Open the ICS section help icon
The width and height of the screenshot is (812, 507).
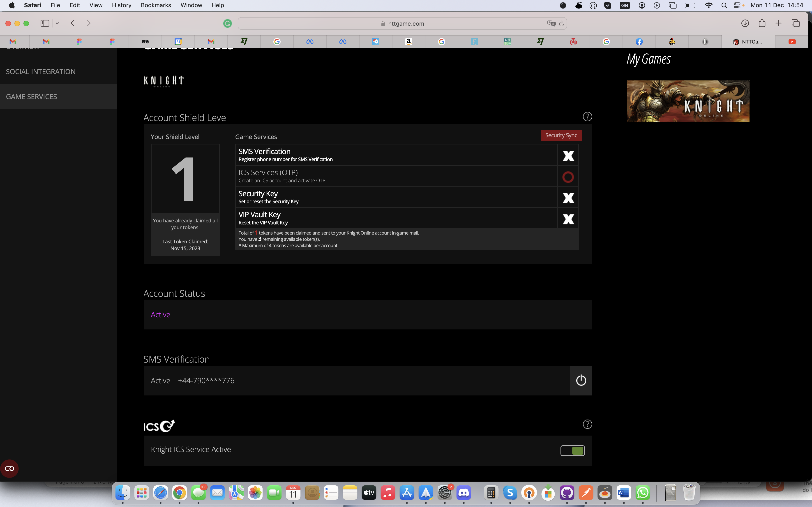[x=587, y=424]
